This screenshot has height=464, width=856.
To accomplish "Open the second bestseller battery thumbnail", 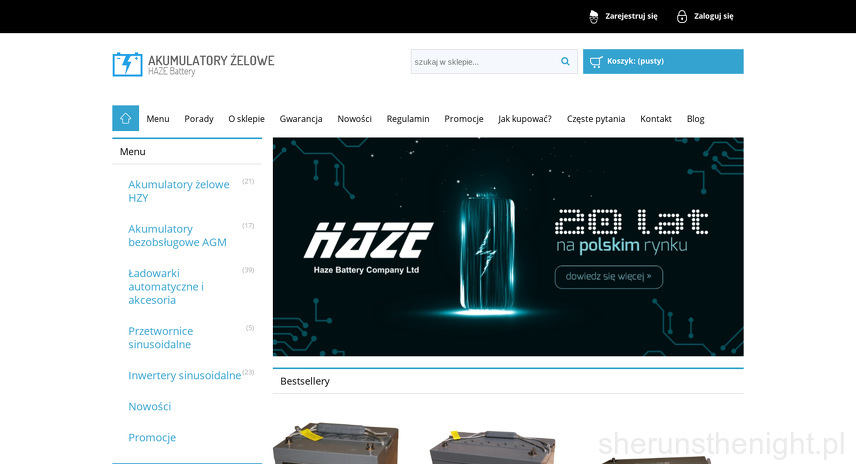I will [x=492, y=447].
